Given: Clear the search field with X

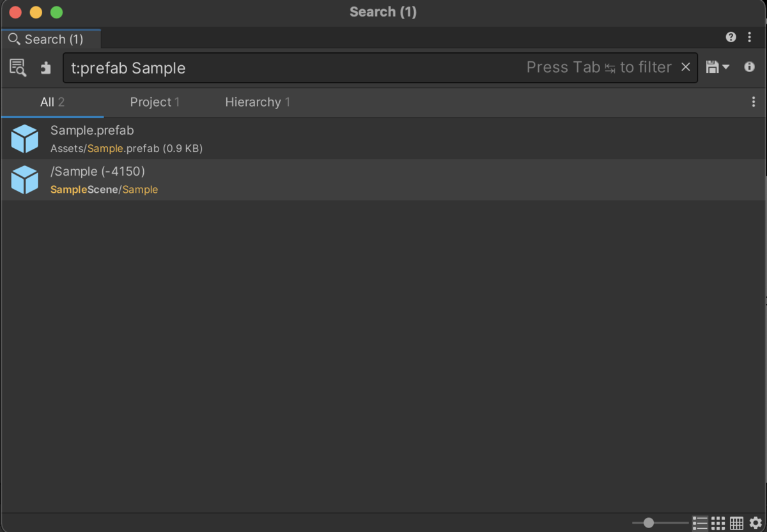Looking at the screenshot, I should [x=685, y=67].
